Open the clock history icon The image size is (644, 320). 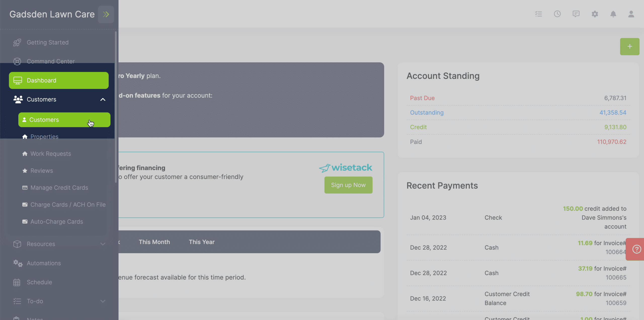tap(557, 14)
